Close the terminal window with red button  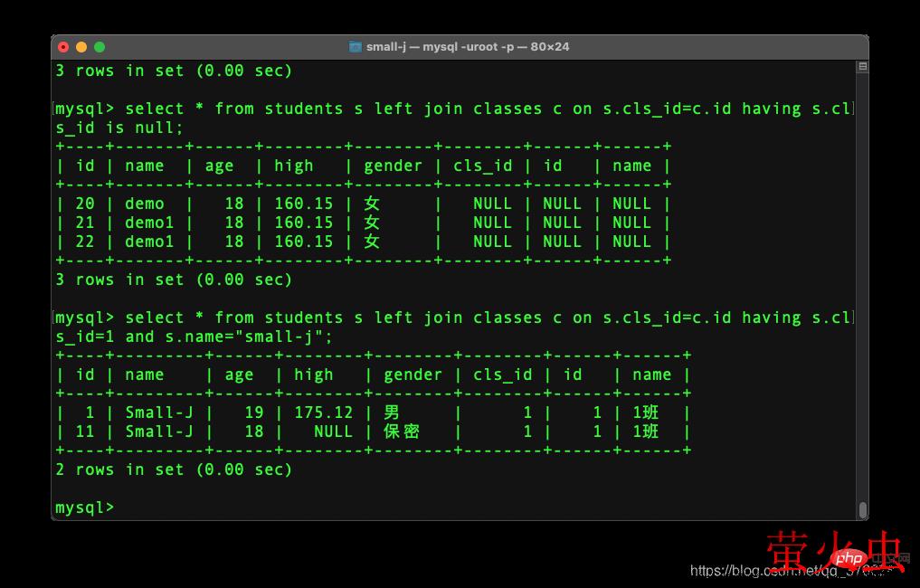63,47
